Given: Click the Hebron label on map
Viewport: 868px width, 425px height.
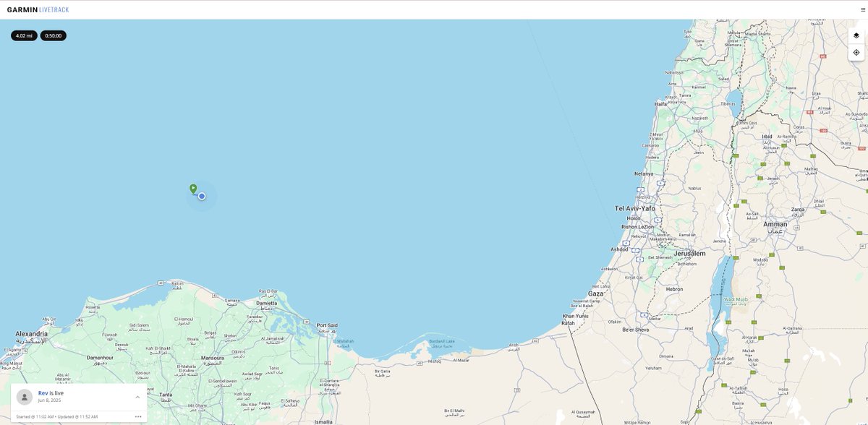Looking at the screenshot, I should 674,289.
